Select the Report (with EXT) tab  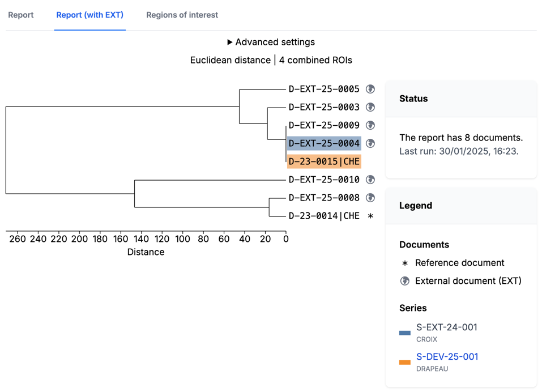tap(89, 15)
